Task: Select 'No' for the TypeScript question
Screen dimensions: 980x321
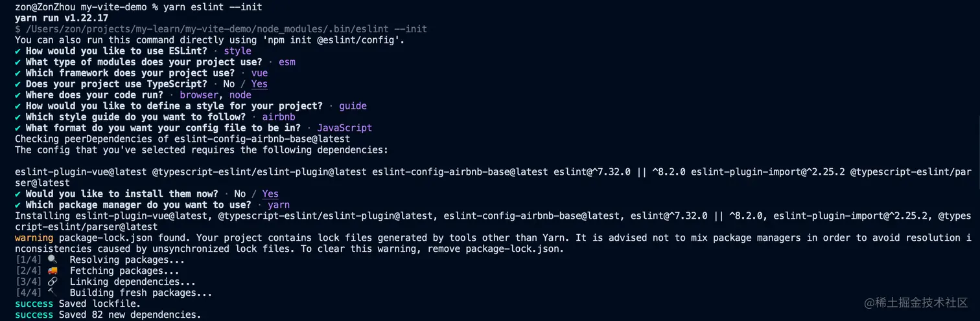Action: coord(229,84)
